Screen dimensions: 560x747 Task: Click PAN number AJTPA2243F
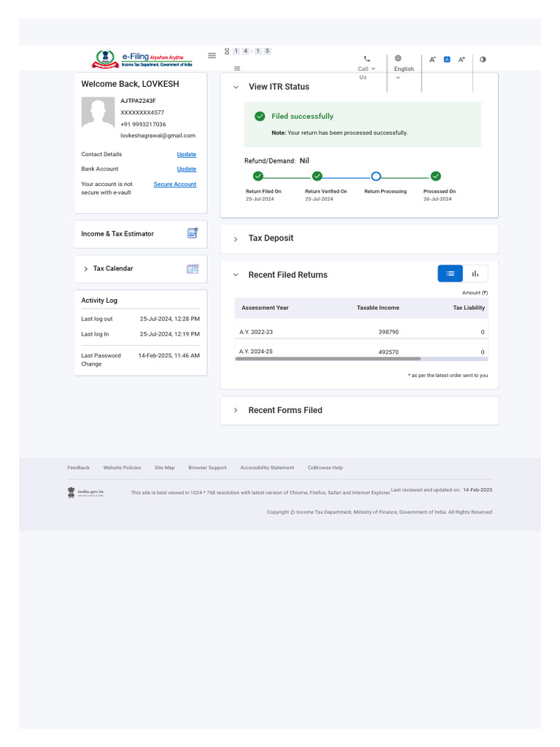[138, 101]
